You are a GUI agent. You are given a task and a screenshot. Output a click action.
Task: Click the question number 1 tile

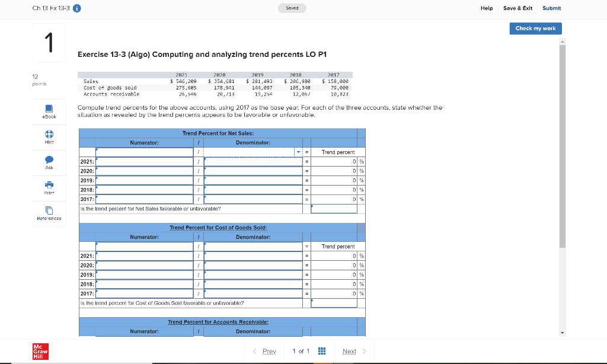click(49, 43)
